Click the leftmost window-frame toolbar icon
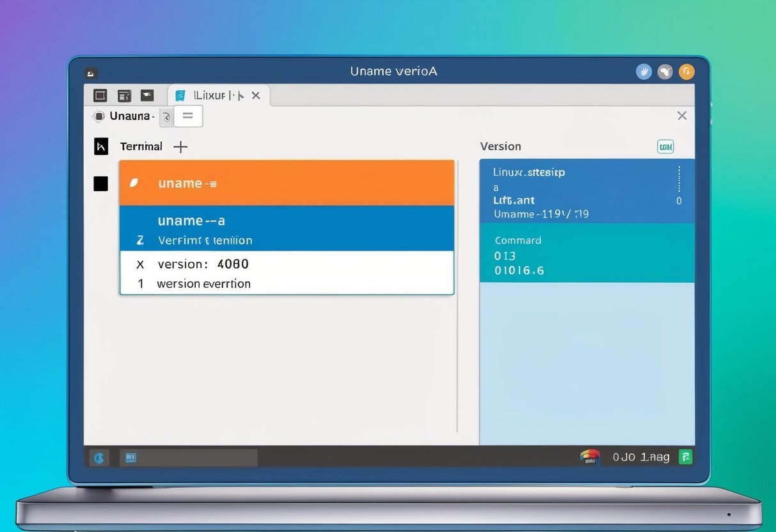 [100, 95]
